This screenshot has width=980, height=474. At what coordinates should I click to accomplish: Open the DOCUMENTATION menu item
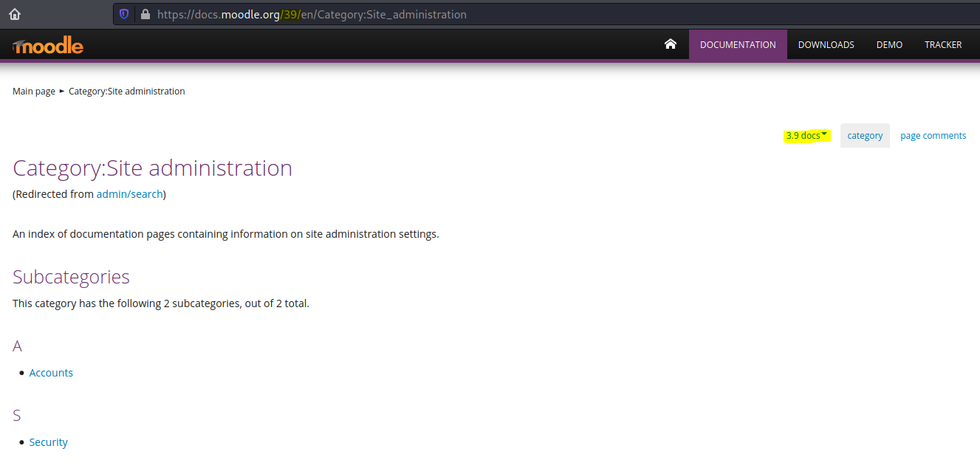click(x=737, y=45)
